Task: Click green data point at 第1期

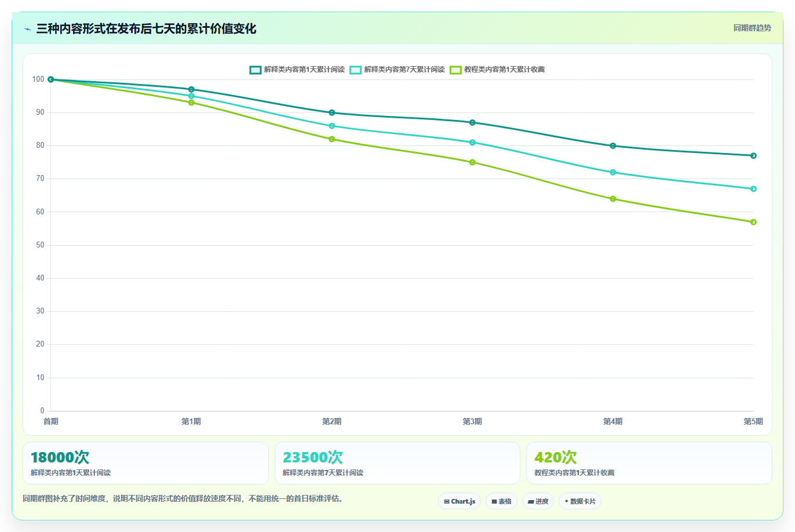Action: click(x=191, y=103)
